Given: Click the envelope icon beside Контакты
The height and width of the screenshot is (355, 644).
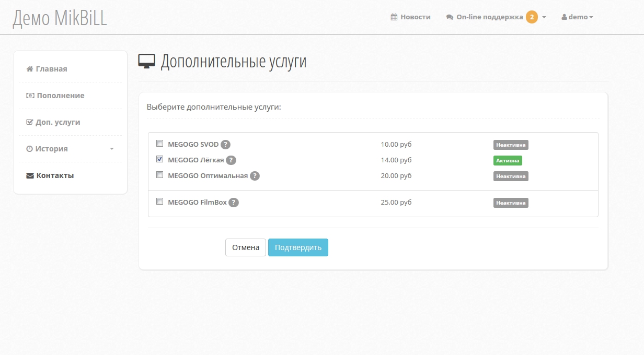Looking at the screenshot, I should [30, 175].
